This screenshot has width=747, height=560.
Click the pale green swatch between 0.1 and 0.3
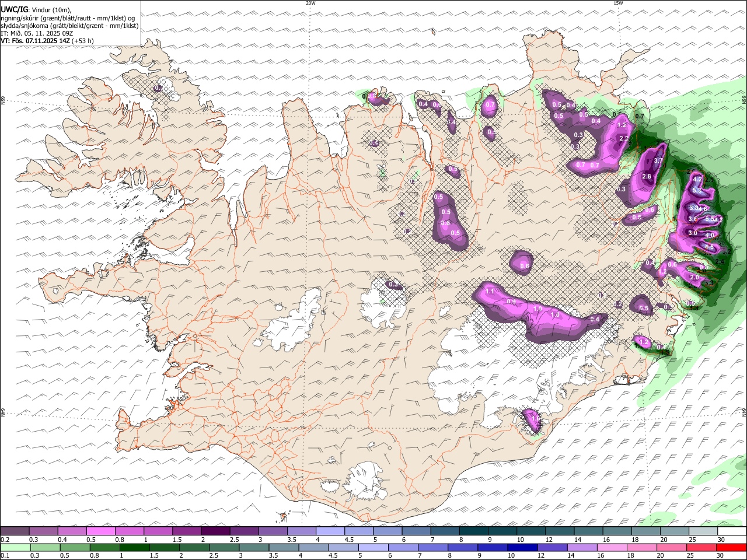(x=15, y=547)
